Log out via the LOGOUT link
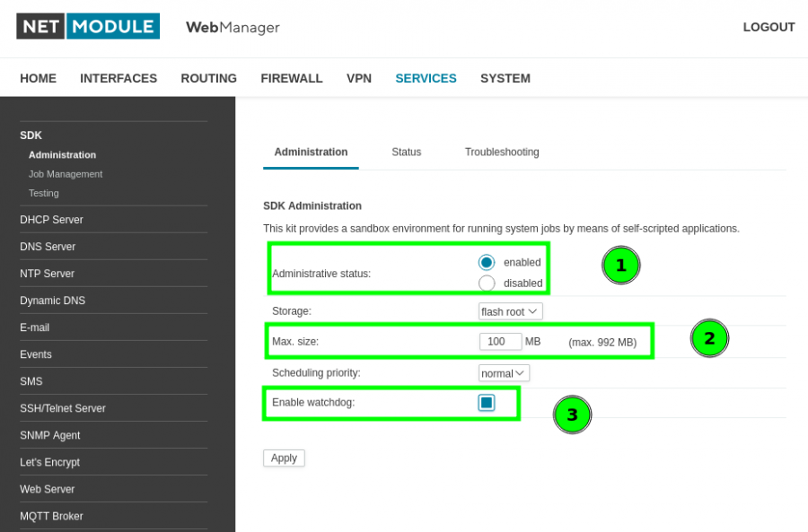808x532 pixels. tap(768, 27)
